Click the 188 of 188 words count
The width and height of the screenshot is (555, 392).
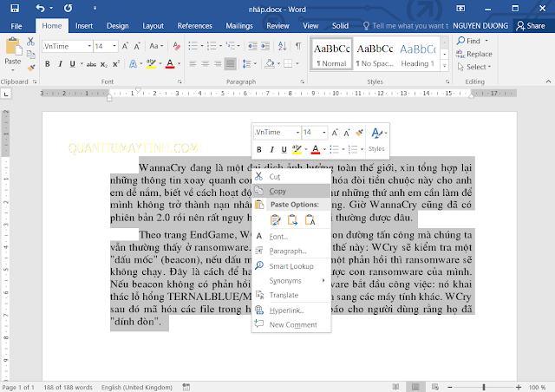click(68, 388)
